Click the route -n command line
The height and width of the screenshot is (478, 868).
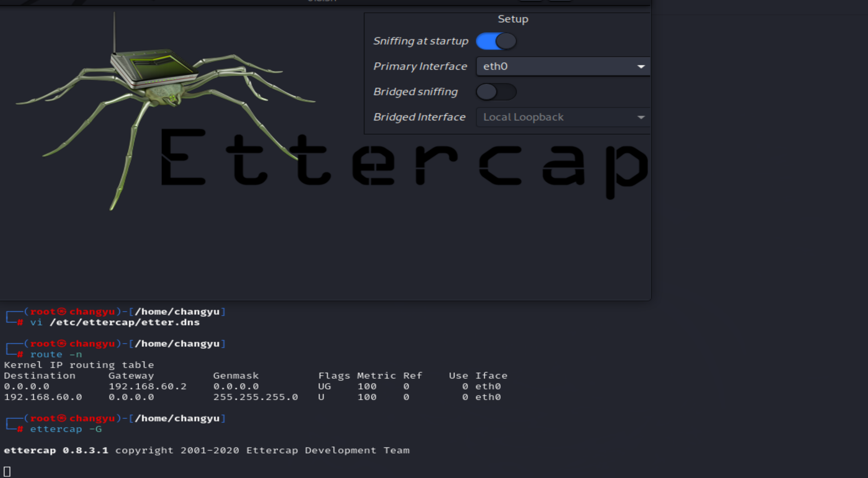[56, 354]
